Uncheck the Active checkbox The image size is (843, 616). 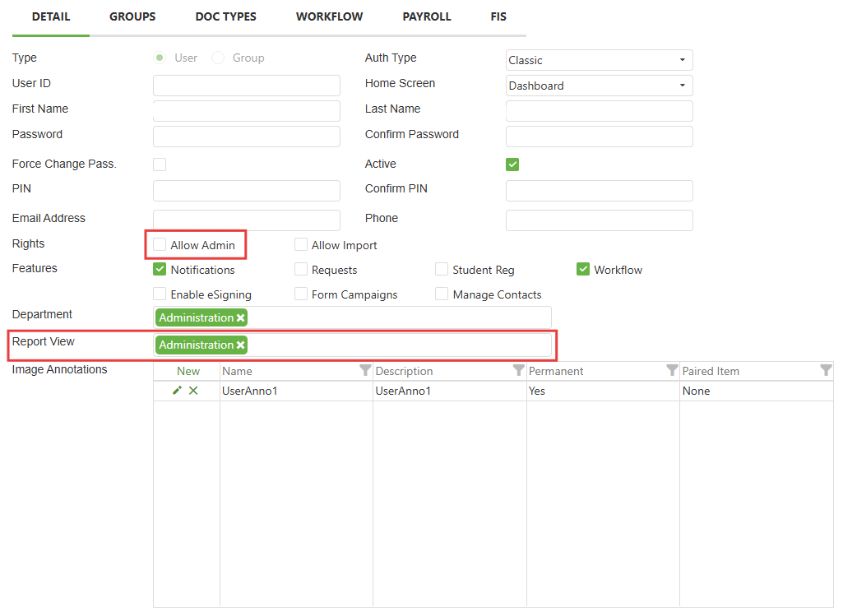512,164
